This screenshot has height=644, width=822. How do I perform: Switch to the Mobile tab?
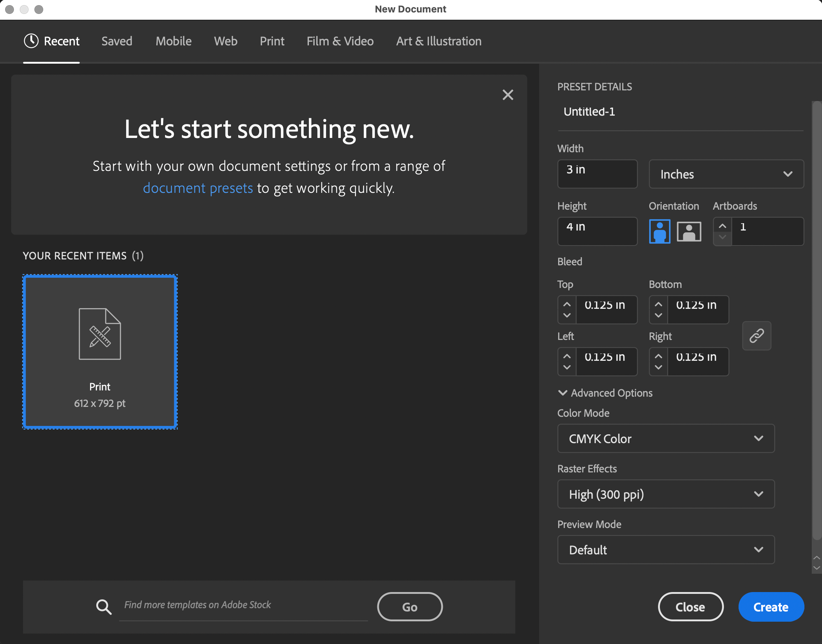pyautogui.click(x=173, y=41)
